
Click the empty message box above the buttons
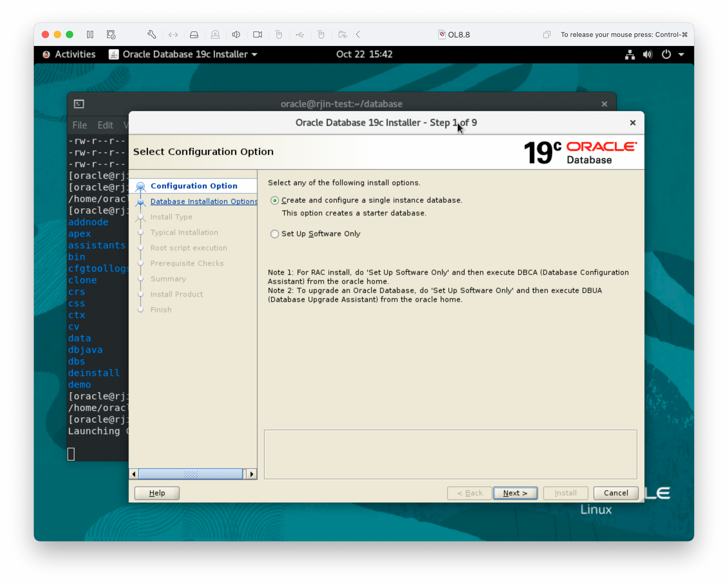450,454
